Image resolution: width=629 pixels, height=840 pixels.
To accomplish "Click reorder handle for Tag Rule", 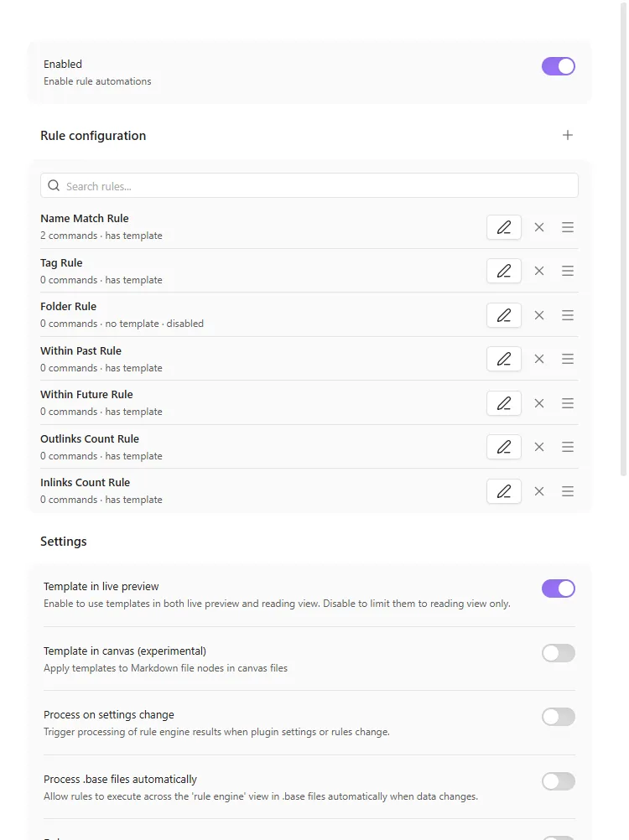I will click(568, 271).
